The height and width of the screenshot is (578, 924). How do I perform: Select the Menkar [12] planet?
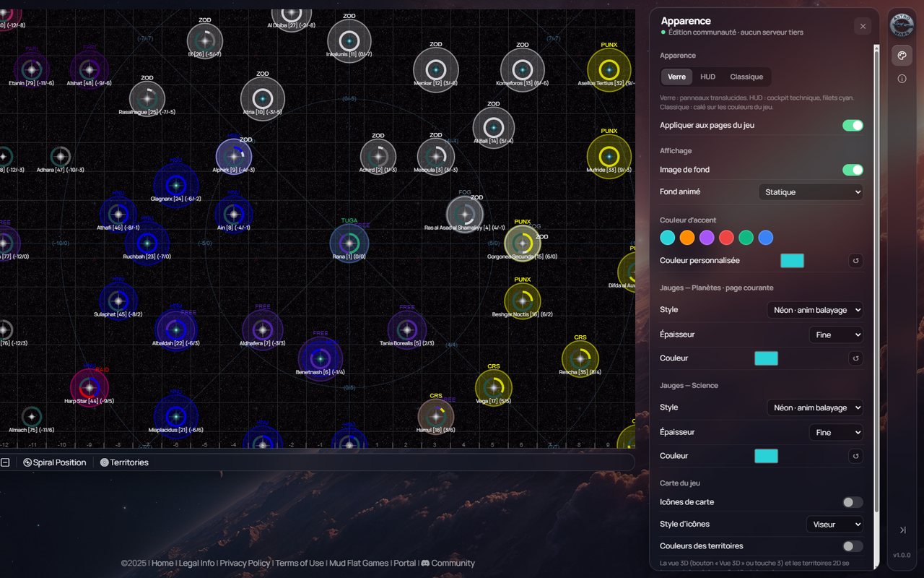(x=436, y=70)
